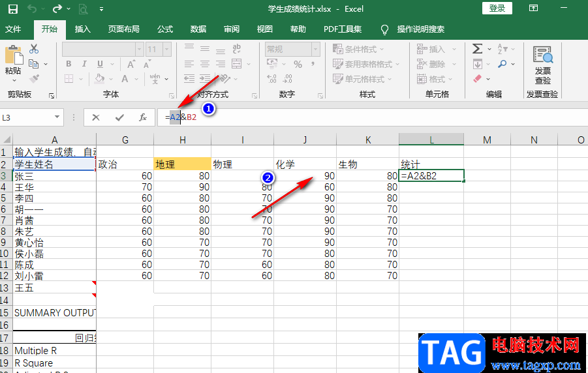The image size is (588, 373).
Task: Click the Center align icon
Action: 205,64
